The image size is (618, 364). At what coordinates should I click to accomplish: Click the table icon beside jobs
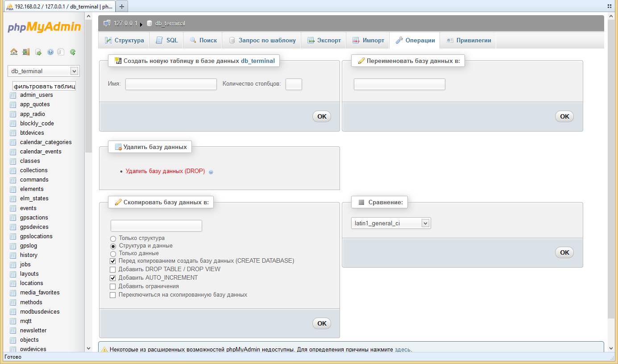pyautogui.click(x=13, y=265)
